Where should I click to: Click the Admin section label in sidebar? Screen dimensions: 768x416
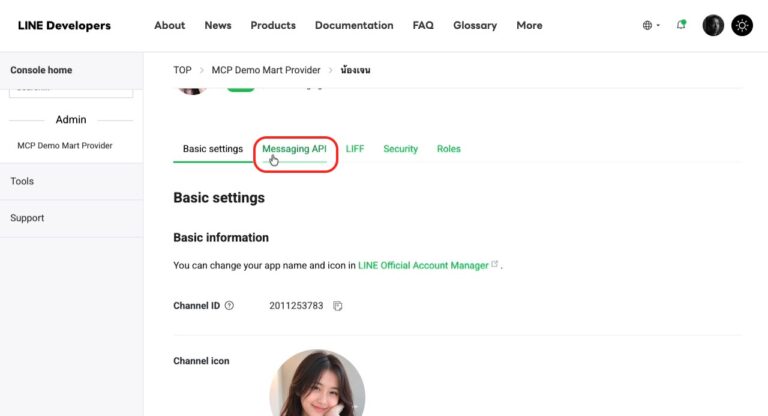71,120
